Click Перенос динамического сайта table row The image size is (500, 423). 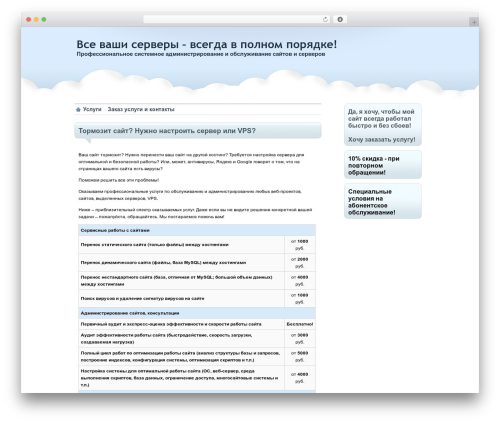(197, 263)
